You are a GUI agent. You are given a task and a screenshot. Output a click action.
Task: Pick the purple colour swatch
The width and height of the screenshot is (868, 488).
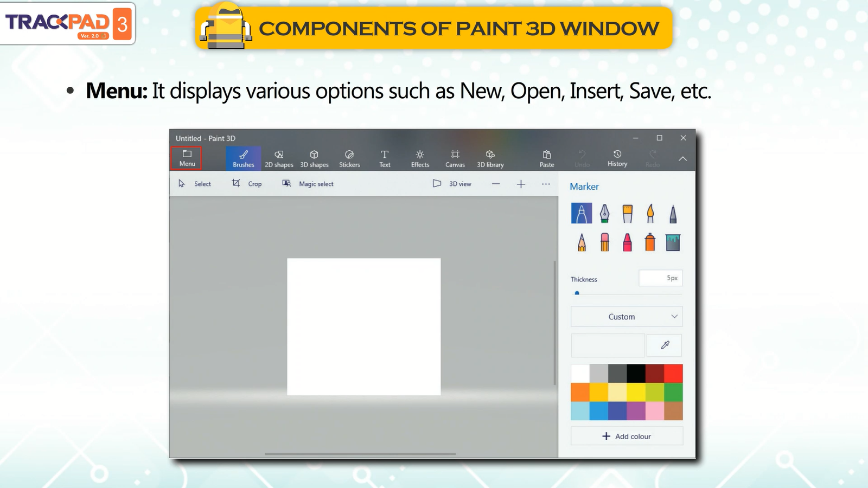(x=636, y=411)
